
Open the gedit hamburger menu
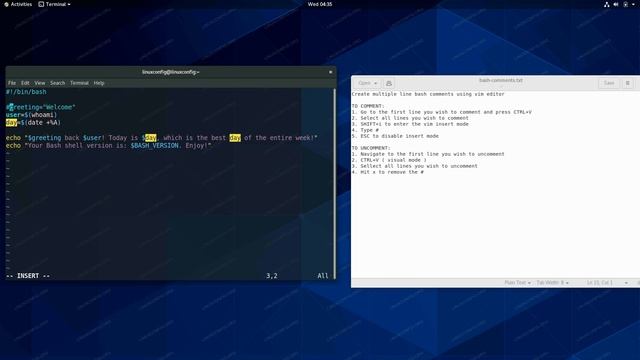(x=628, y=83)
